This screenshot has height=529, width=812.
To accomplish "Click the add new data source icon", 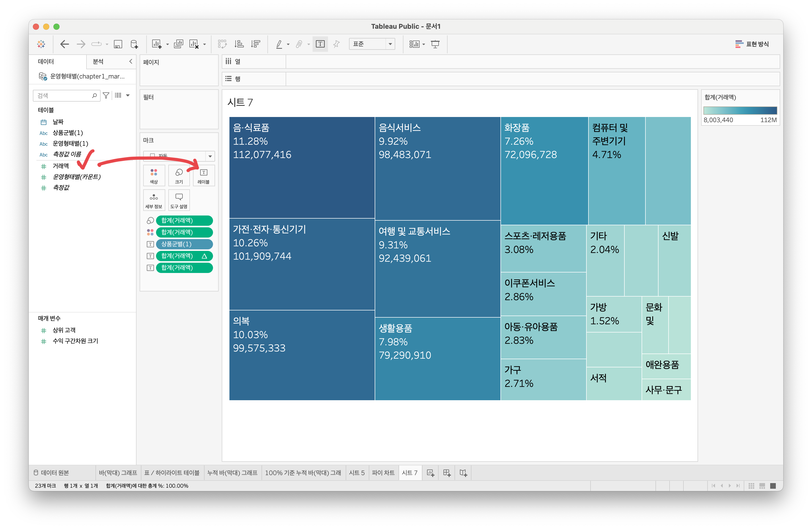I will 134,44.
